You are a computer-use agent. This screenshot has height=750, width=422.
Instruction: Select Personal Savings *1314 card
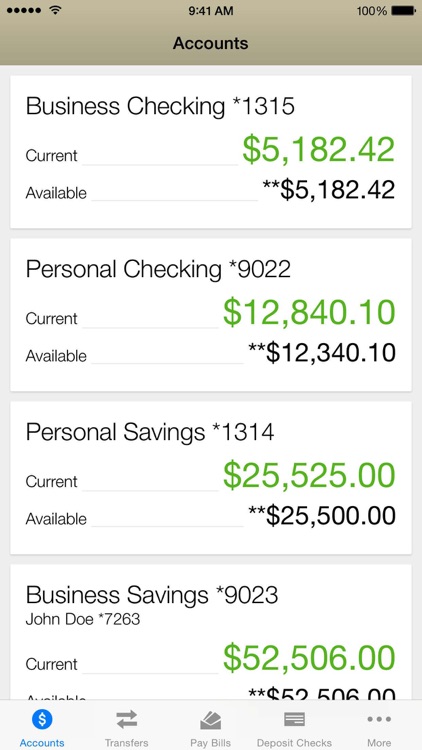[211, 478]
